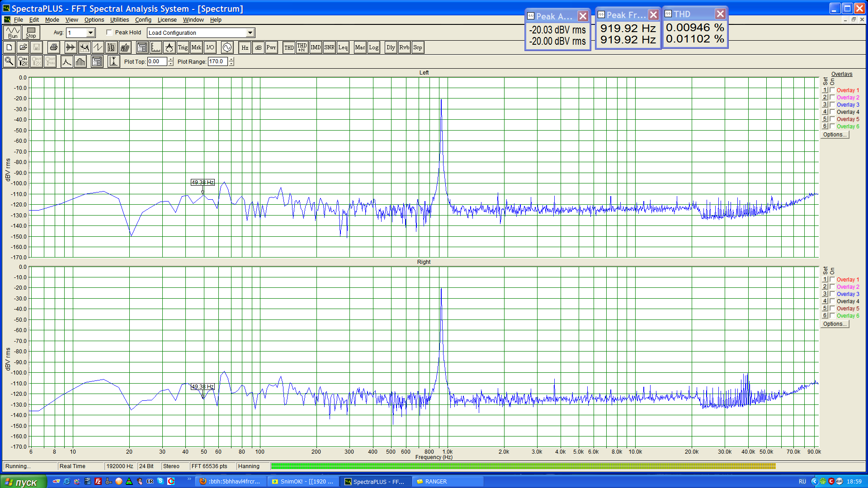Image resolution: width=868 pixels, height=488 pixels.
Task: Click the print icon in toolbar
Action: [54, 47]
